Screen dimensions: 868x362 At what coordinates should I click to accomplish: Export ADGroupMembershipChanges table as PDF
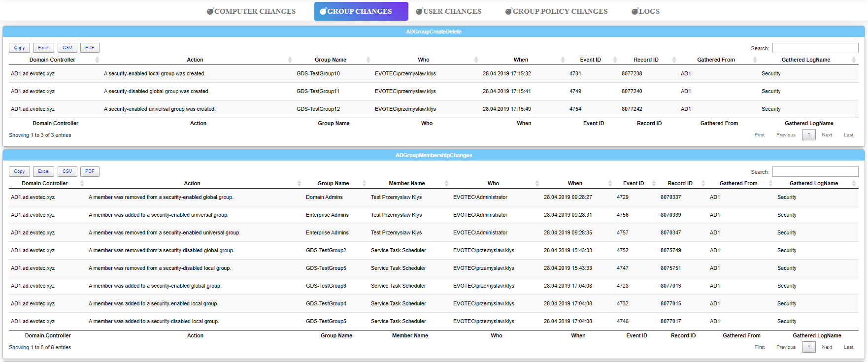(x=90, y=171)
